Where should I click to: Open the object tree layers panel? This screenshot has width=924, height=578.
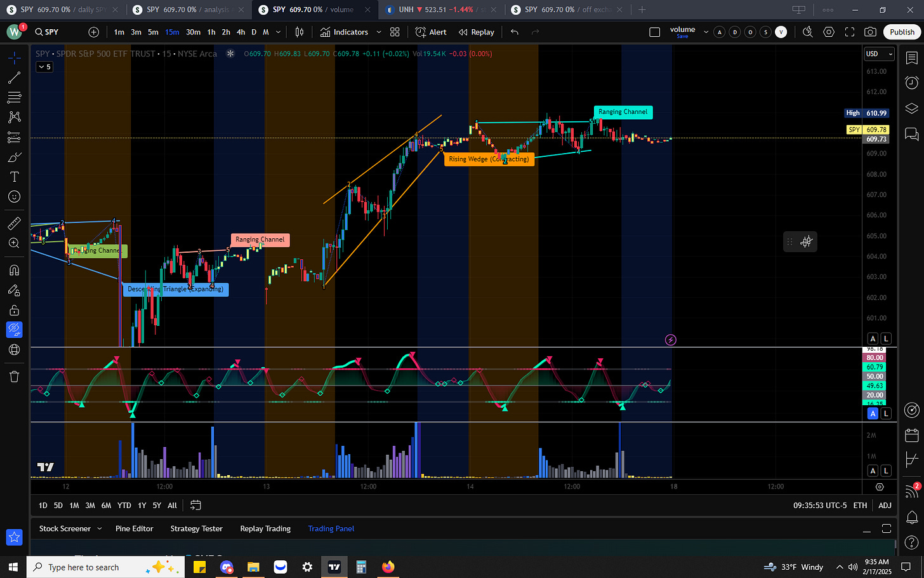coord(911,108)
